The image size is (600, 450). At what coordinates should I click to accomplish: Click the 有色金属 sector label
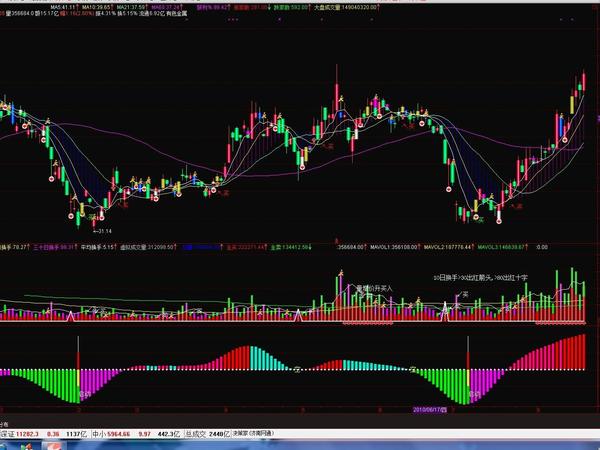coord(207,14)
